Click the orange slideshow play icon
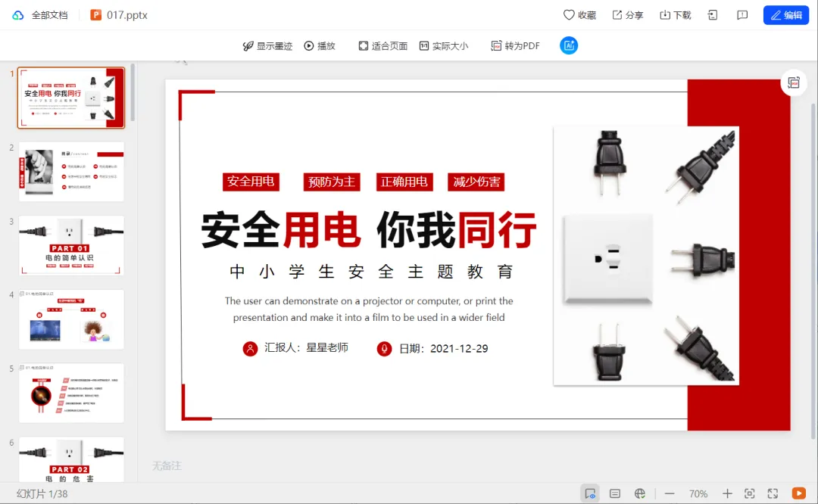818x504 pixels. point(799,493)
